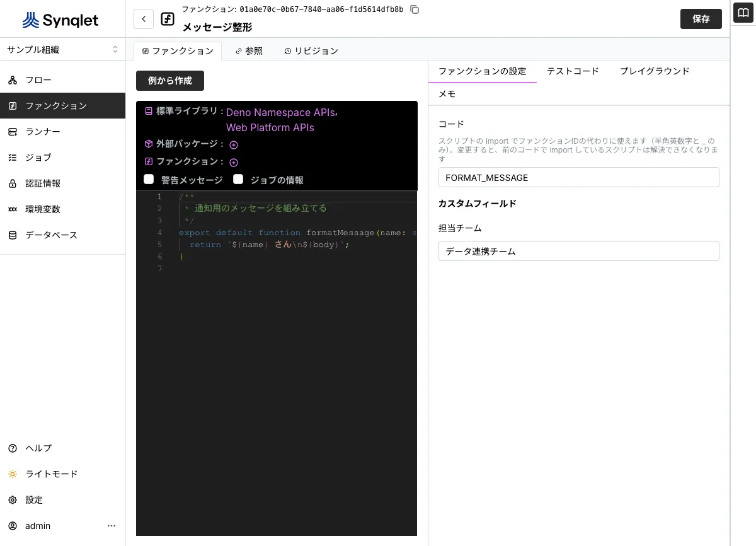The image size is (756, 546).
Task: Click the function ID text 01a0e70c
Action: [x=321, y=9]
